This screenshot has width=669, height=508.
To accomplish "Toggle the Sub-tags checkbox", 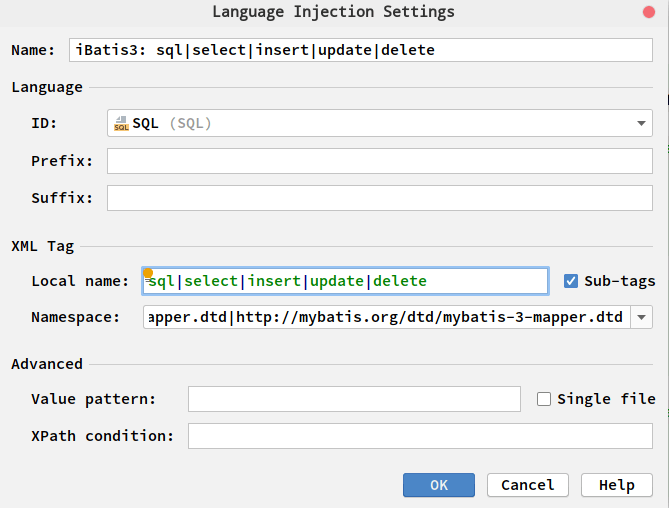I will pos(571,281).
